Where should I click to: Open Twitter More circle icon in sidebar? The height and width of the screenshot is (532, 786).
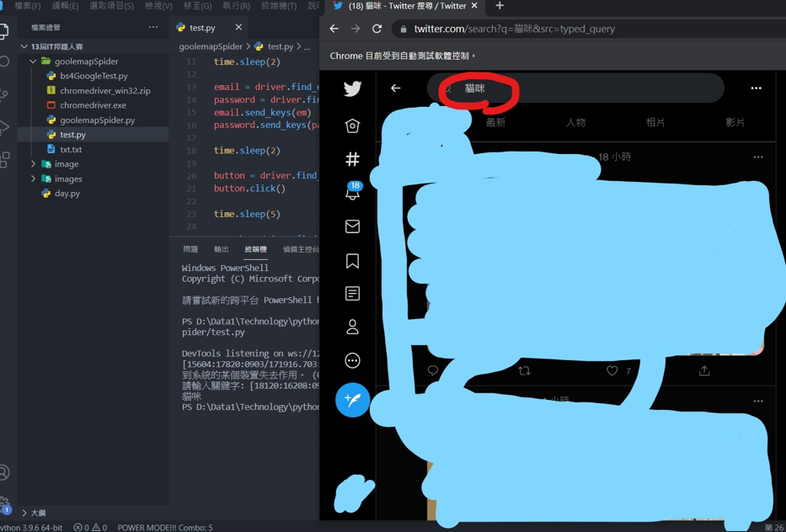pos(352,360)
